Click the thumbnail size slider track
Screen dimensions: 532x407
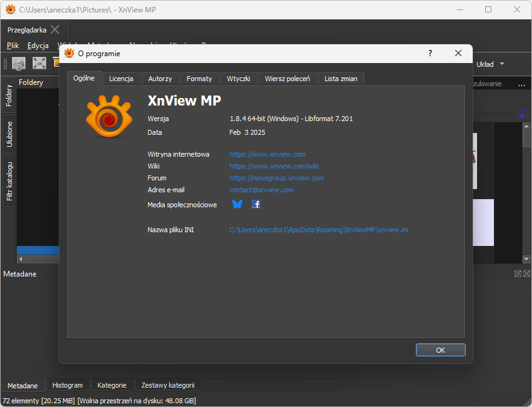coord(492,115)
